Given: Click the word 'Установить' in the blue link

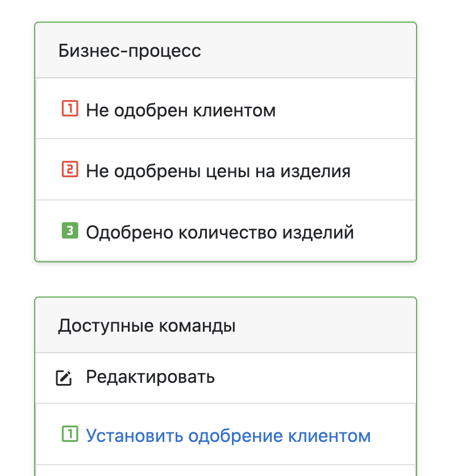Looking at the screenshot, I should [135, 436].
